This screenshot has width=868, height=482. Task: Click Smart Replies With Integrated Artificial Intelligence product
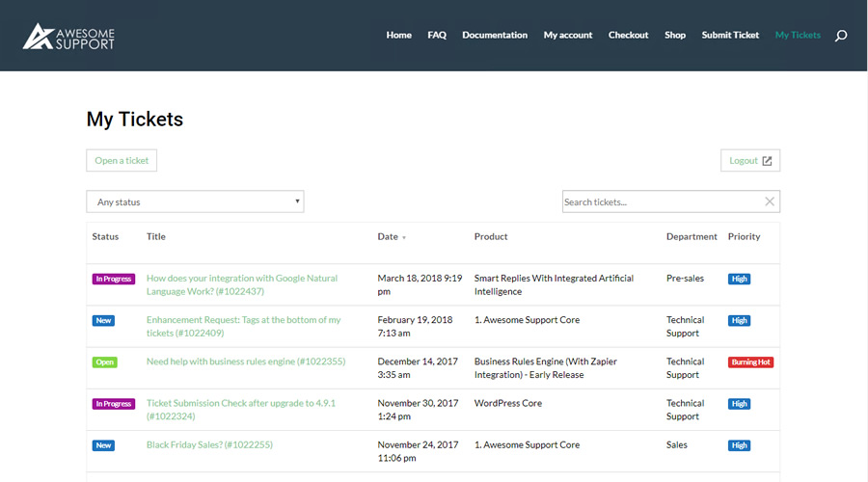(554, 284)
